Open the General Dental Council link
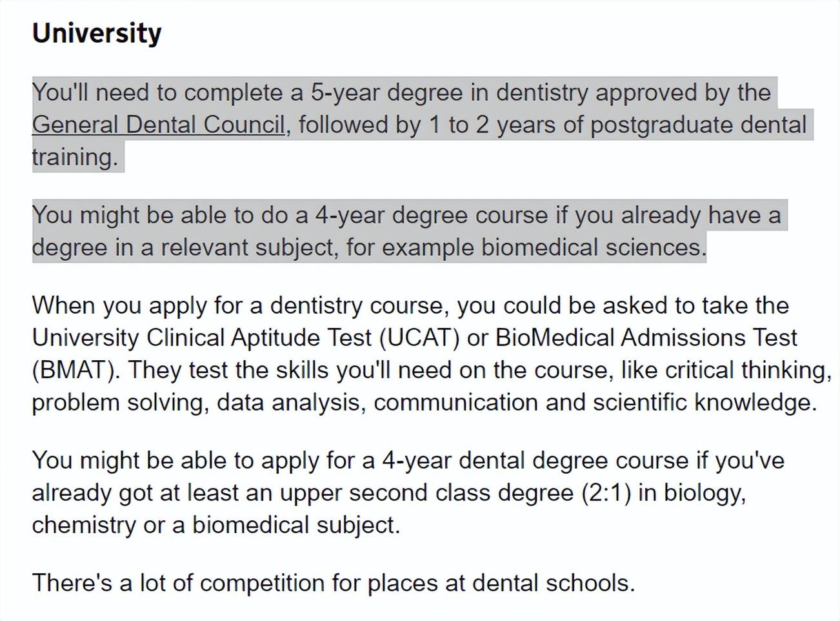 point(158,125)
